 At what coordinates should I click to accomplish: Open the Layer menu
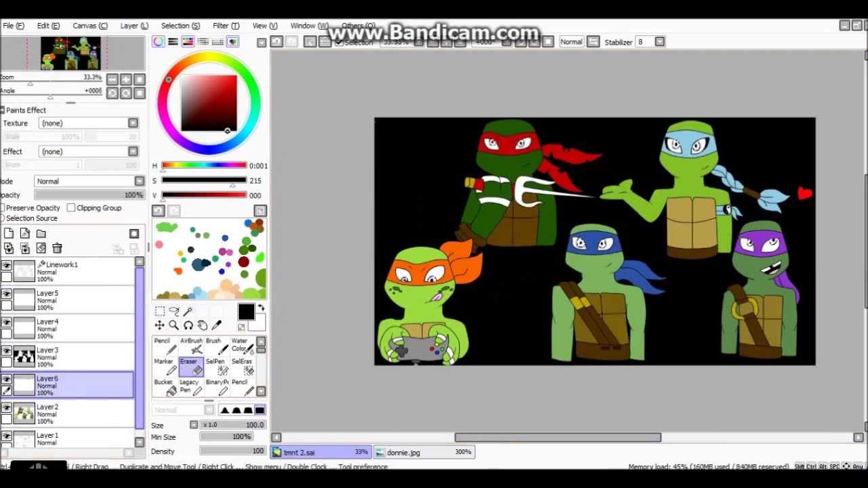(x=134, y=26)
